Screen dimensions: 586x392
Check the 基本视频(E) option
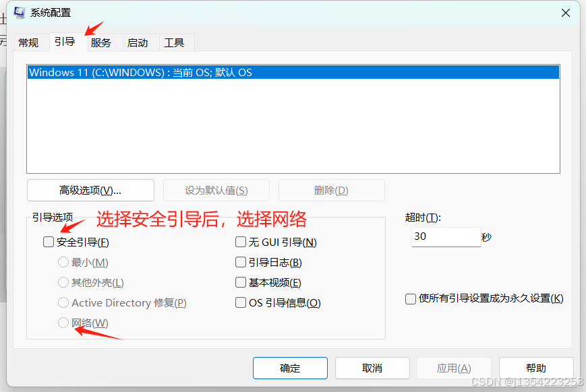click(241, 282)
